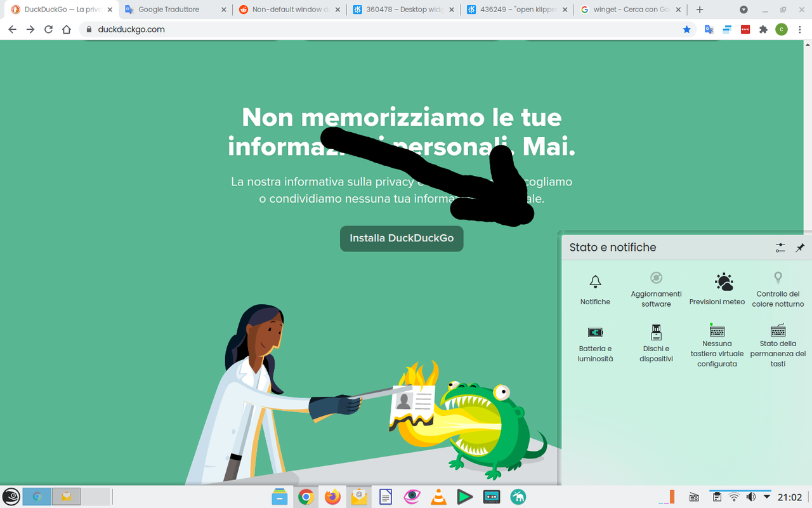The height and width of the screenshot is (508, 812).
Task: Launch document writer icon
Action: pos(386,497)
